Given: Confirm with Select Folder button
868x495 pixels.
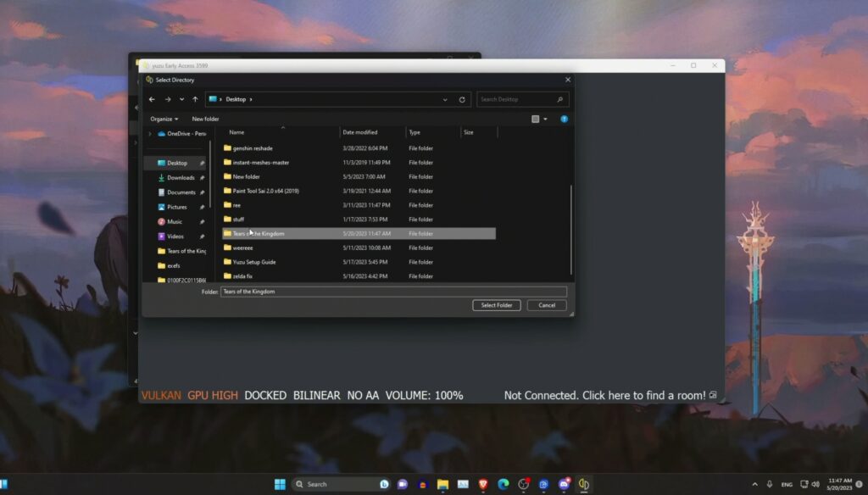Looking at the screenshot, I should [497, 305].
